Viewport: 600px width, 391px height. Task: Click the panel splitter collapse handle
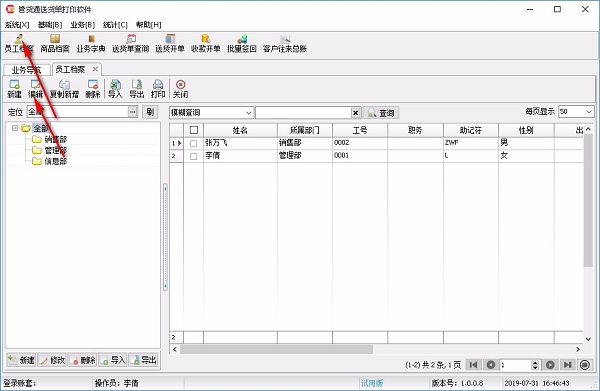165,237
